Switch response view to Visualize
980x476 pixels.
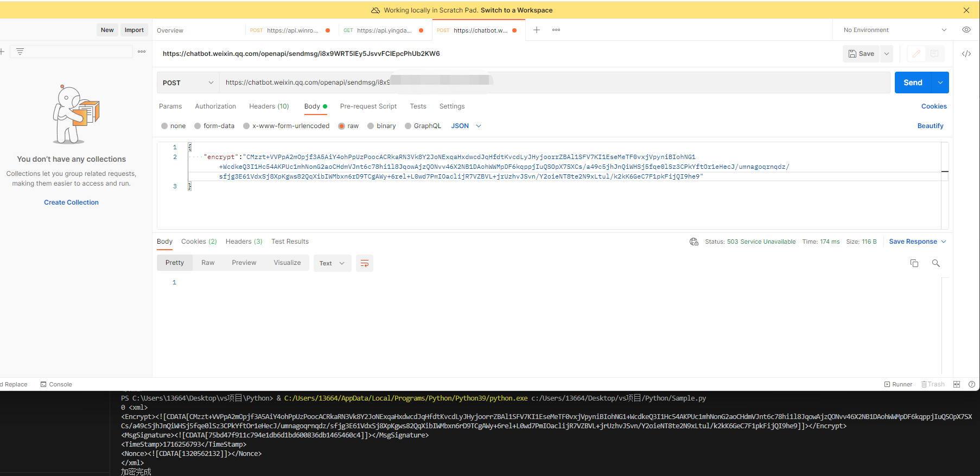pos(287,263)
